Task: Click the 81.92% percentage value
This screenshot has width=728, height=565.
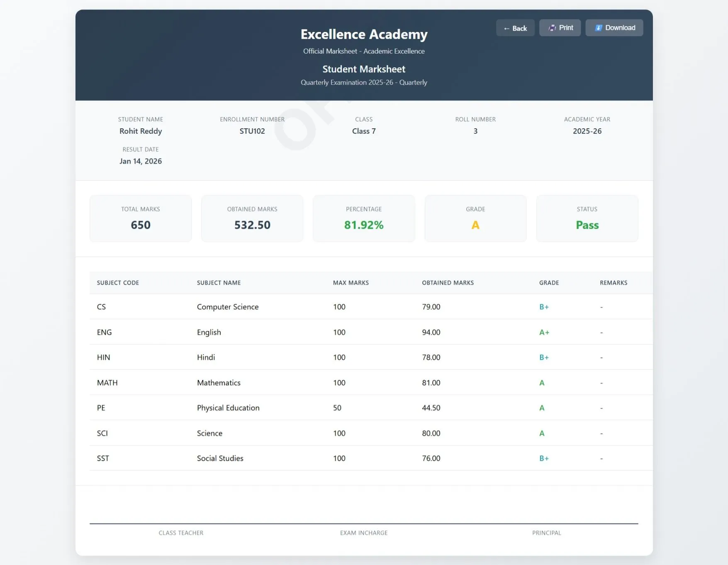Action: pyautogui.click(x=363, y=225)
